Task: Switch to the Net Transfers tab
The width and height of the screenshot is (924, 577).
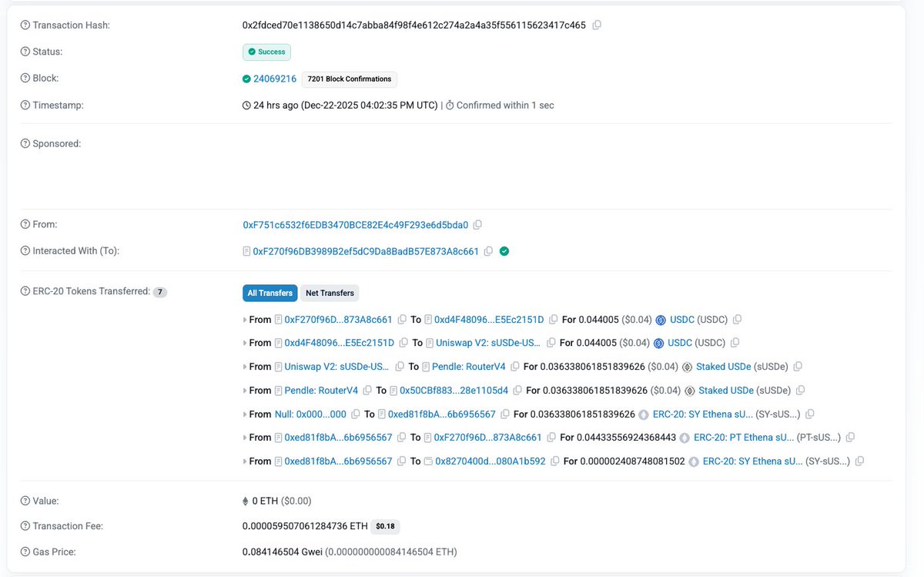Action: (x=330, y=293)
